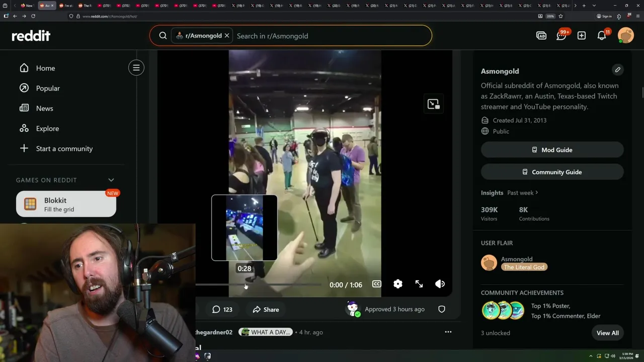
Task: Open video settings gear
Action: (398, 284)
